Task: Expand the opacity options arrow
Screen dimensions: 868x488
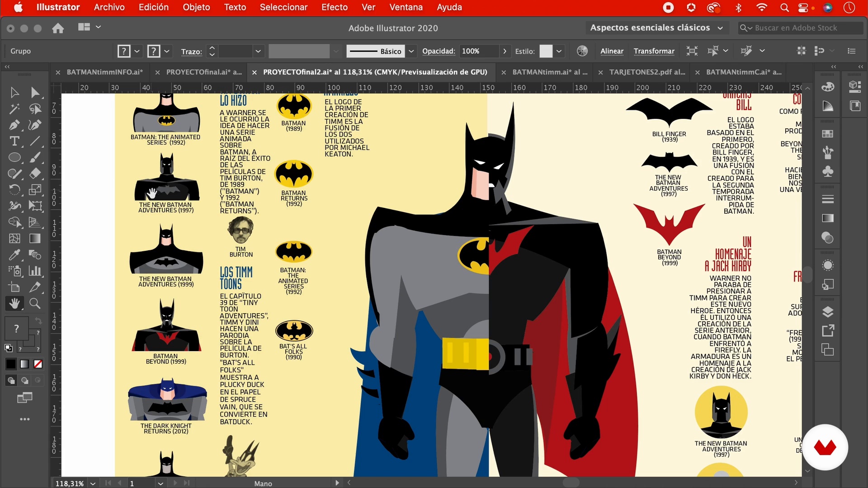Action: [x=505, y=51]
